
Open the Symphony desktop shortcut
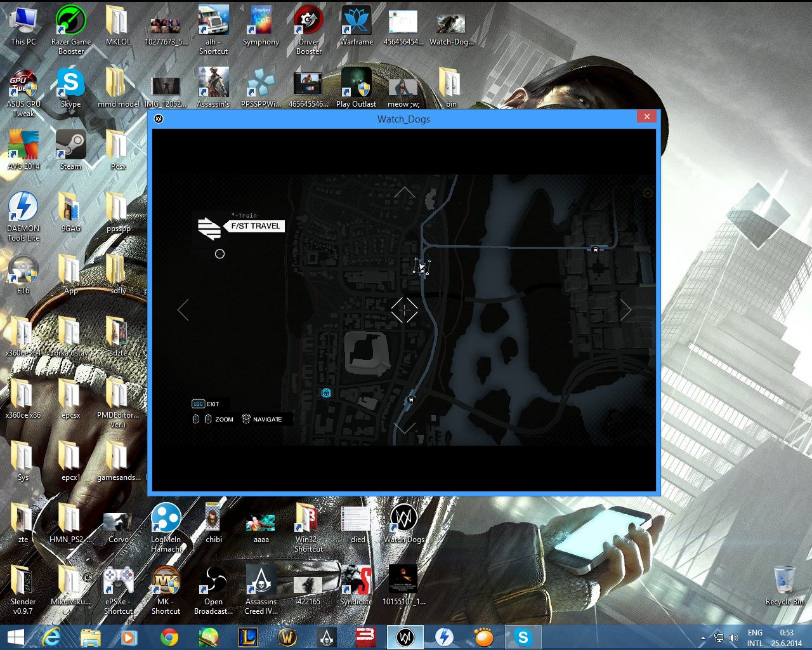coord(261,25)
